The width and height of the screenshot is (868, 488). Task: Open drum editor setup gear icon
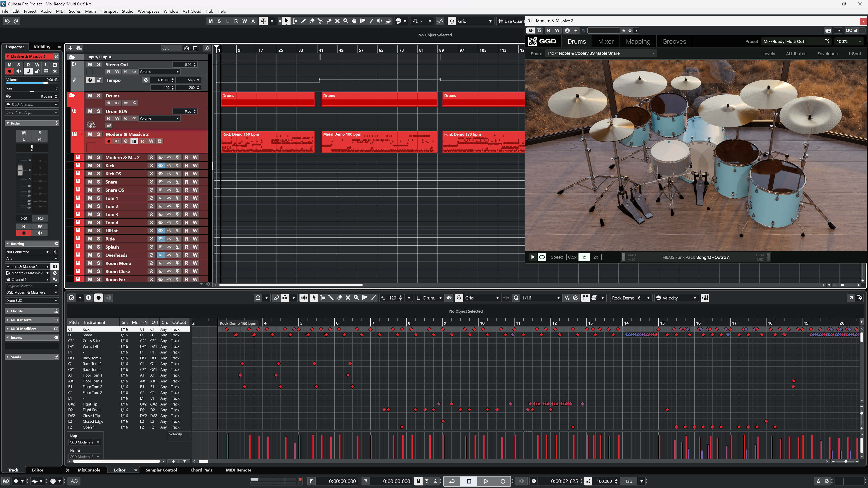[860, 298]
